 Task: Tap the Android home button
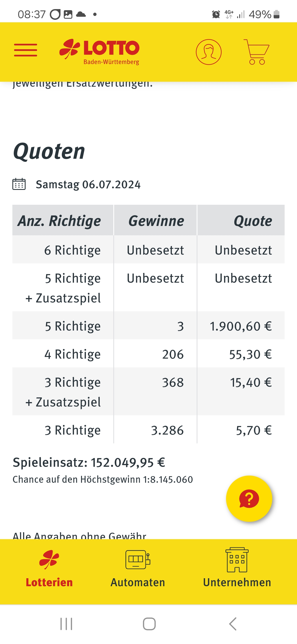pyautogui.click(x=149, y=624)
